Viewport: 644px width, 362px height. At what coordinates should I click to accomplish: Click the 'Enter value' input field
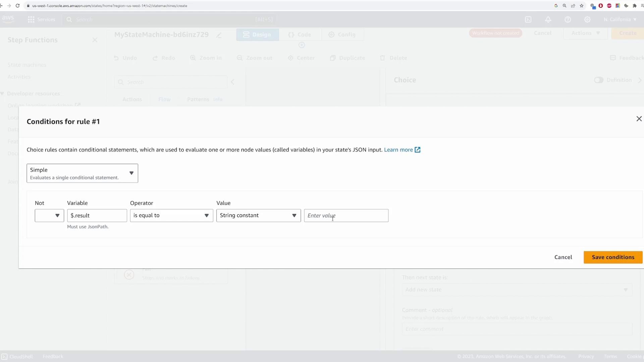click(346, 216)
